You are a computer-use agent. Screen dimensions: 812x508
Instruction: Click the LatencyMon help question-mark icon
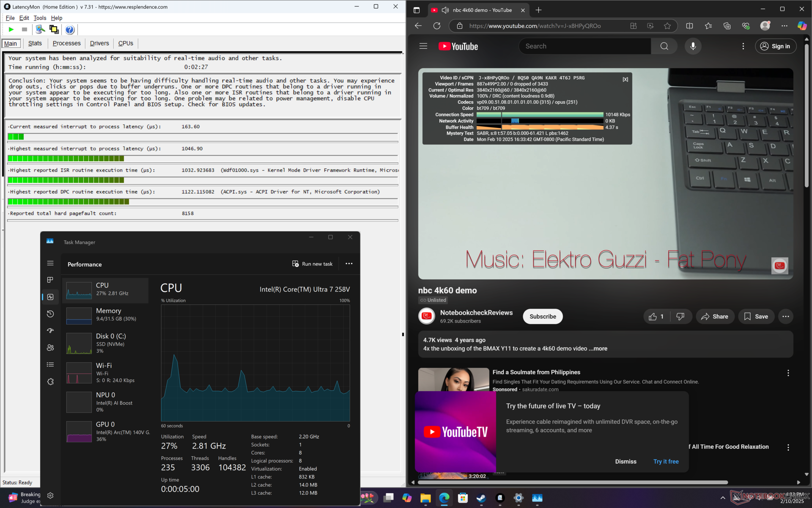coord(70,29)
